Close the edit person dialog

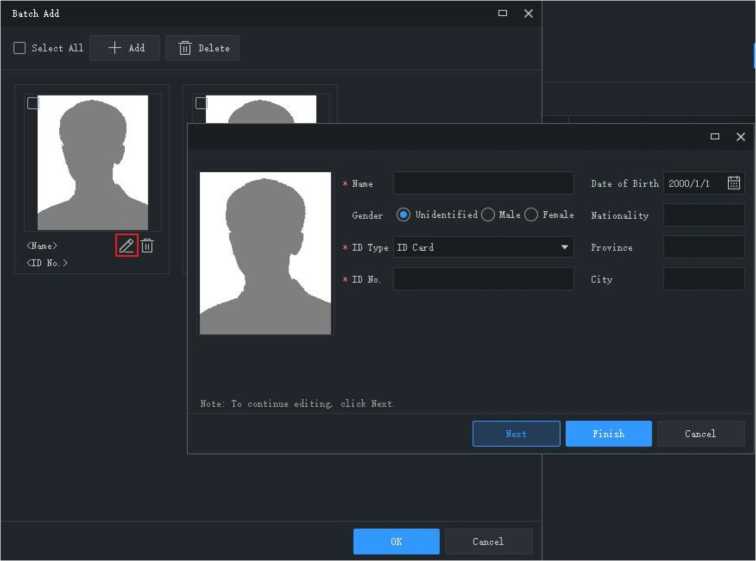click(740, 136)
